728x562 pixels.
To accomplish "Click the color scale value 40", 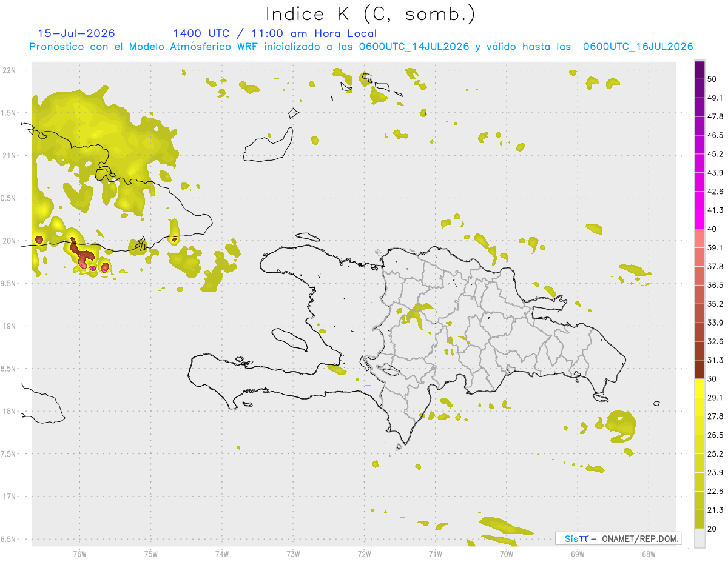I will (x=713, y=229).
